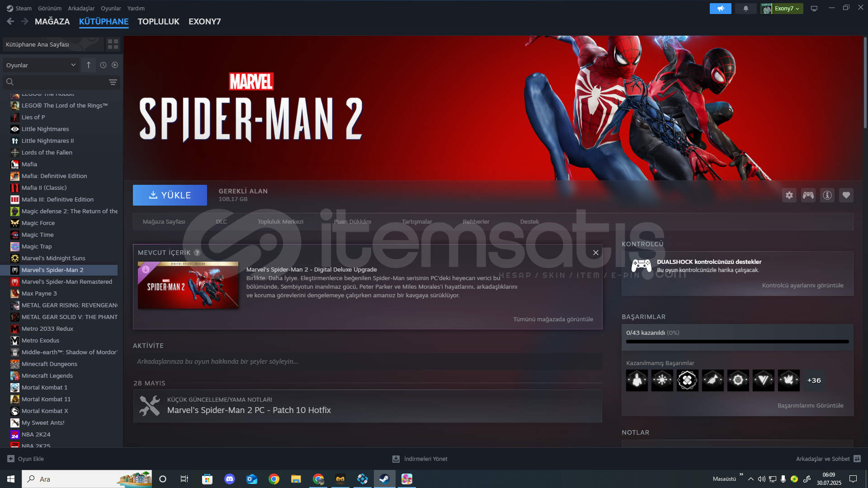
Task: Open the taskbar volume icon
Action: 762,479
